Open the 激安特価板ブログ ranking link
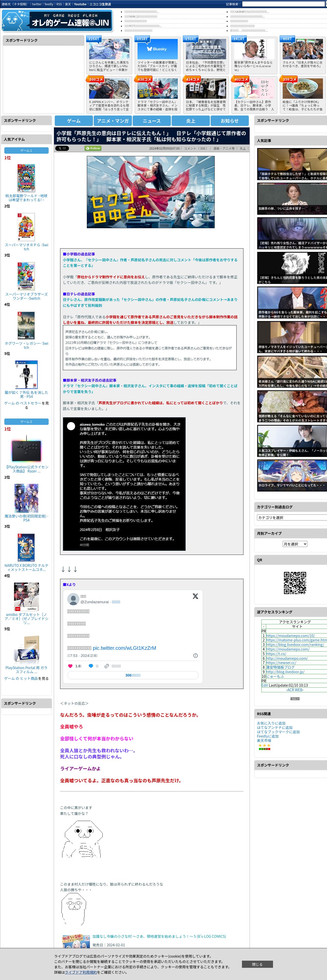327x980 pixels. [280, 667]
